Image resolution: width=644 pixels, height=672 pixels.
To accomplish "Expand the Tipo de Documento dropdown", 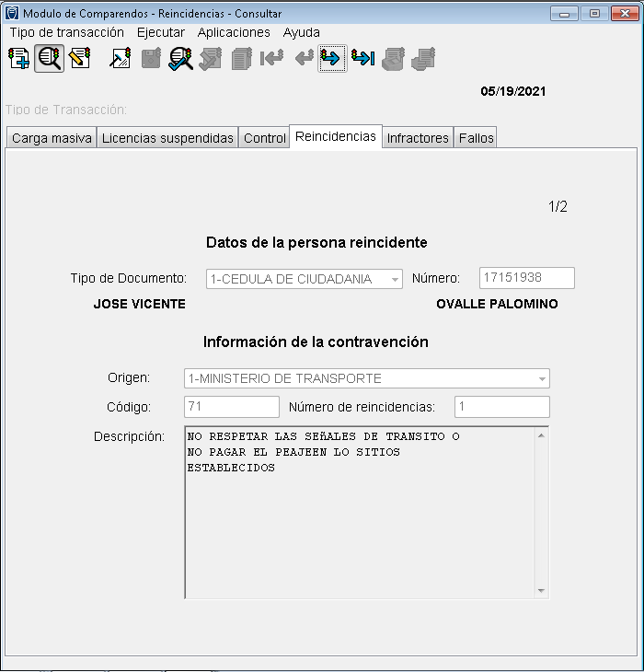I will (x=395, y=279).
